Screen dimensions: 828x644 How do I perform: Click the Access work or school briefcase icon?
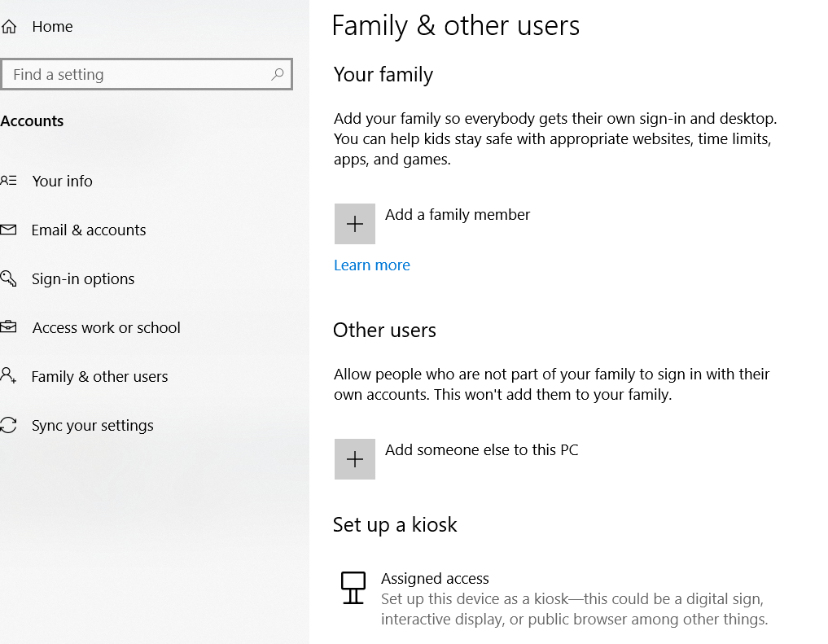tap(9, 327)
